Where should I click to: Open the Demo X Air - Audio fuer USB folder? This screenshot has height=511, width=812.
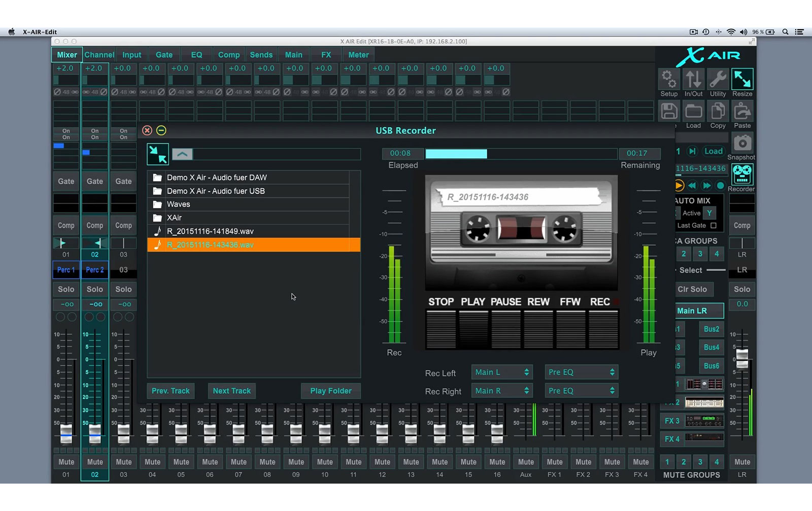[x=248, y=191]
